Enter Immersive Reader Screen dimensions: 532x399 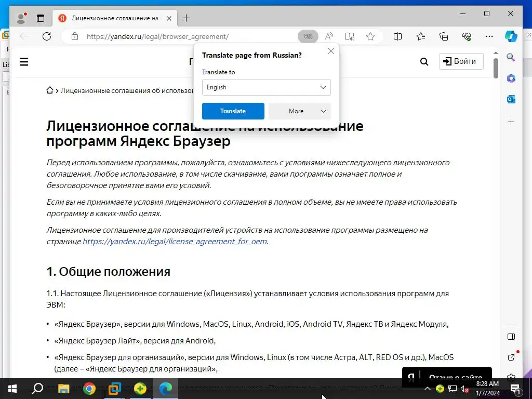[350, 36]
